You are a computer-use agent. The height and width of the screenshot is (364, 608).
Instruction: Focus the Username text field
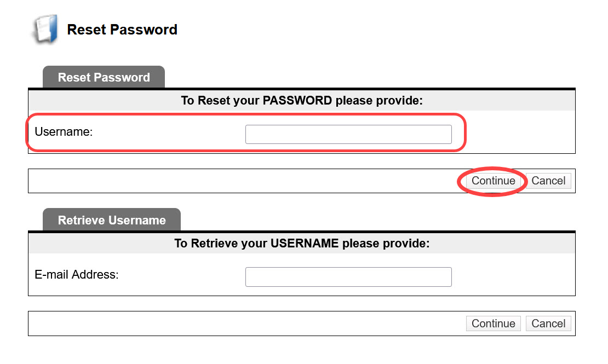(x=348, y=134)
